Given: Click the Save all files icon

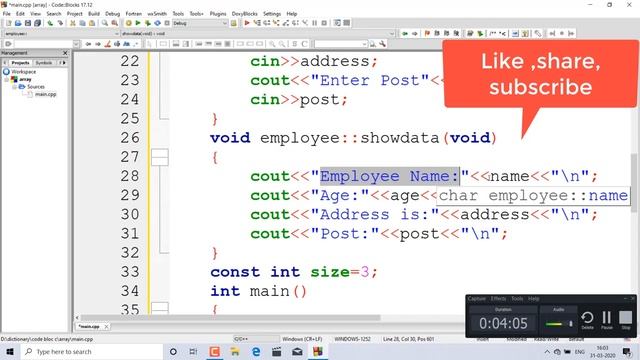Looking at the screenshot, I should (x=38, y=23).
